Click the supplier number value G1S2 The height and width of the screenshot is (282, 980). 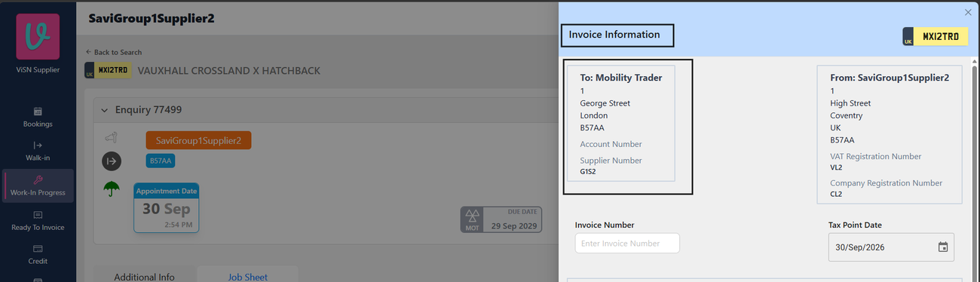pos(588,172)
